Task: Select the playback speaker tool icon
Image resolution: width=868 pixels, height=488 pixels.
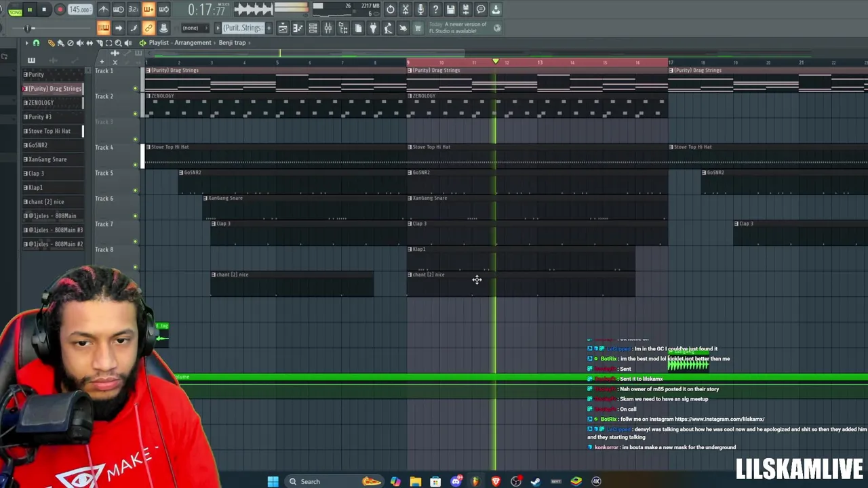Action: click(x=127, y=43)
